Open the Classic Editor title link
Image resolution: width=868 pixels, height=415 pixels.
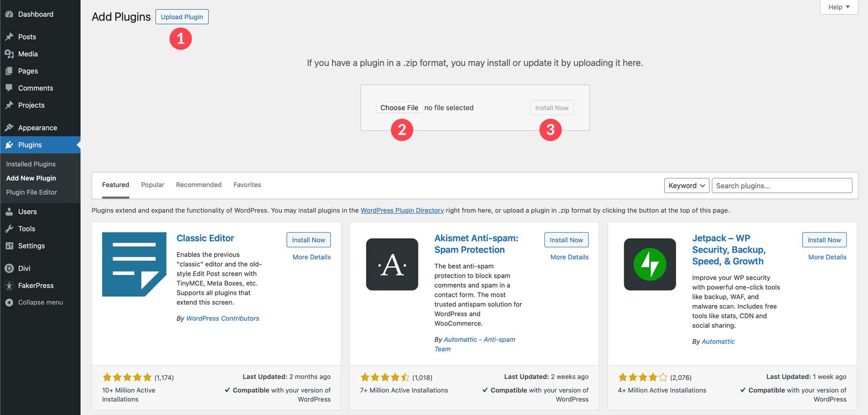coord(205,238)
